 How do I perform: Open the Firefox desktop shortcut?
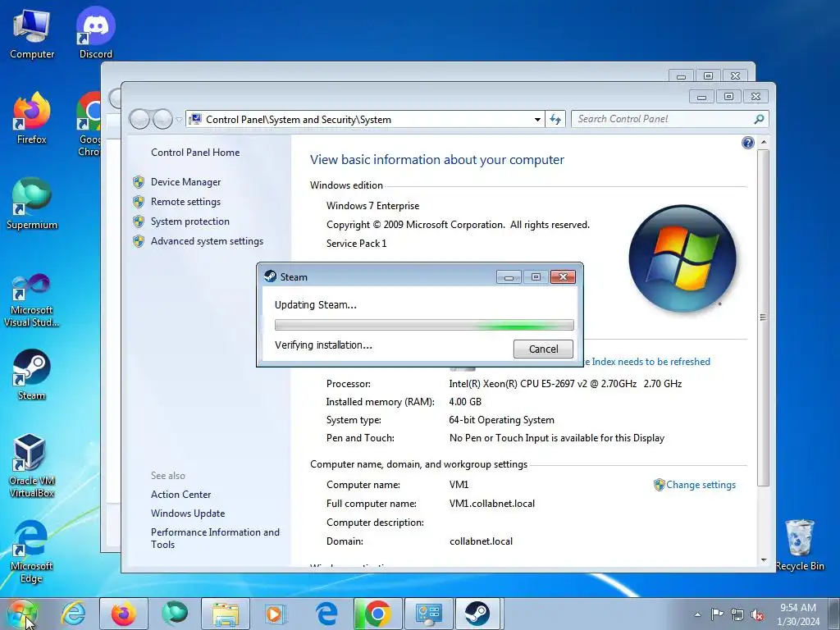pos(32,118)
